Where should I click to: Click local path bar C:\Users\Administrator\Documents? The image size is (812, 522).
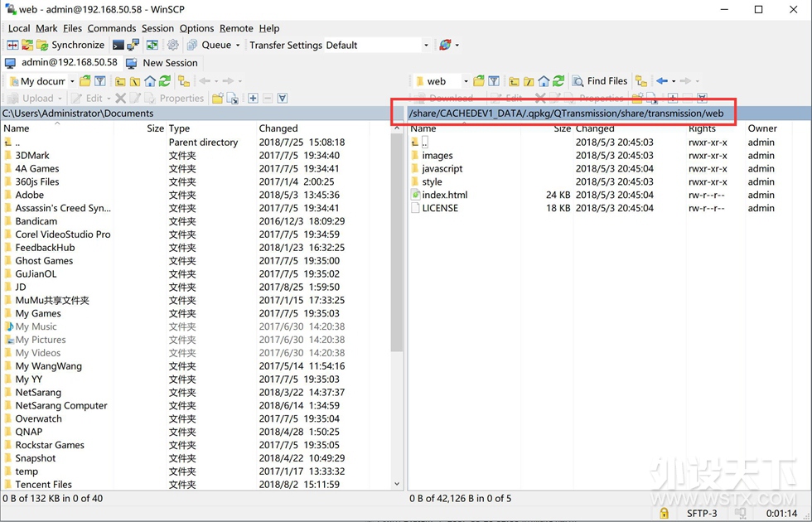pyautogui.click(x=201, y=114)
